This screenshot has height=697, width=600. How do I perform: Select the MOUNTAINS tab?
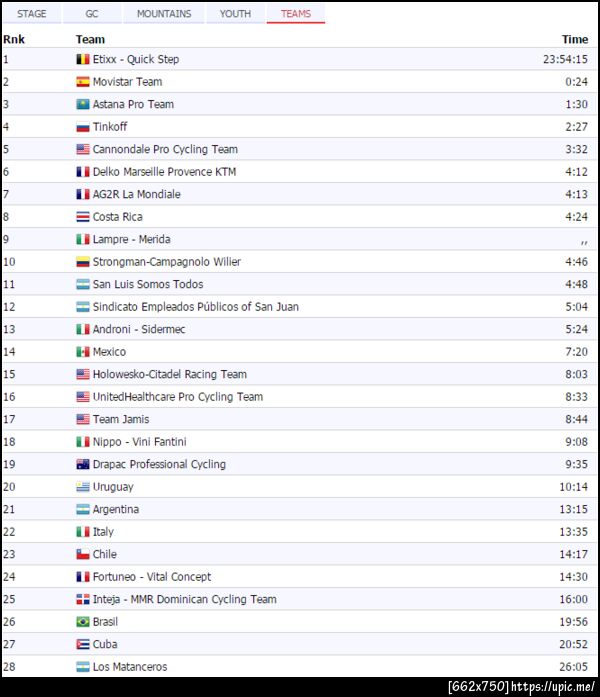164,14
